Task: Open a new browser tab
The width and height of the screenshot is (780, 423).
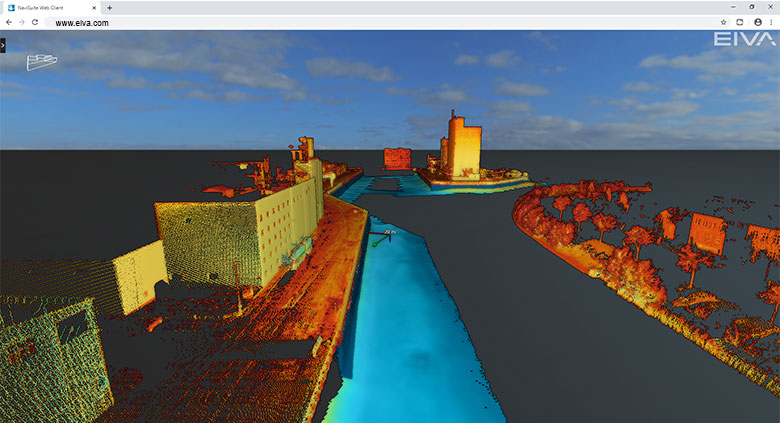Action: click(109, 7)
